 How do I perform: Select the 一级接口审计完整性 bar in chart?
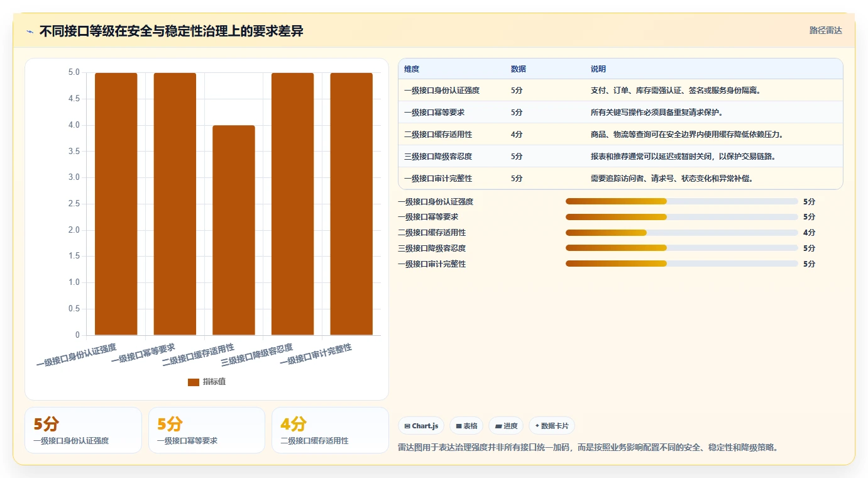click(x=351, y=204)
